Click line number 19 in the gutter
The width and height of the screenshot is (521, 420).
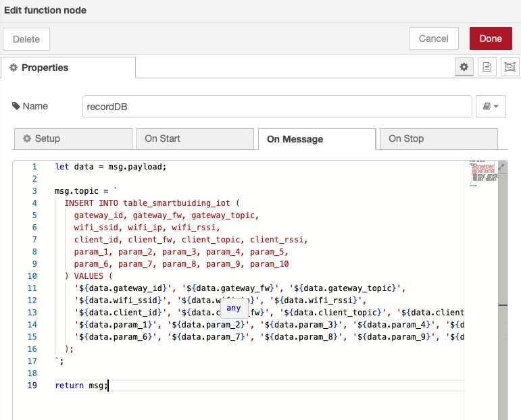[x=32, y=386]
